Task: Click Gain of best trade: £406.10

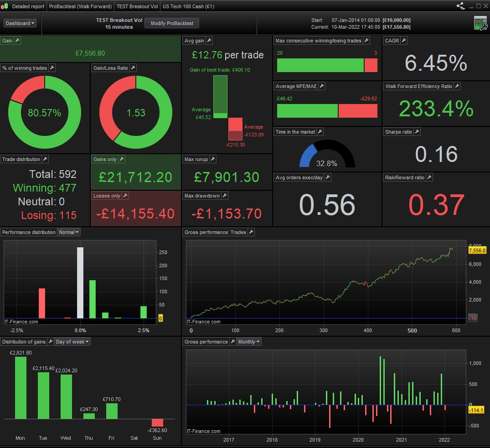Action: pyautogui.click(x=220, y=70)
